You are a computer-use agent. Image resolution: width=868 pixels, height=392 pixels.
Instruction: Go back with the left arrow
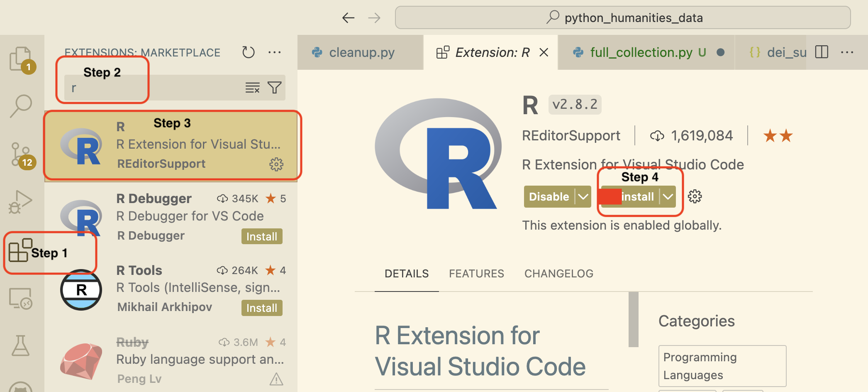coord(348,17)
